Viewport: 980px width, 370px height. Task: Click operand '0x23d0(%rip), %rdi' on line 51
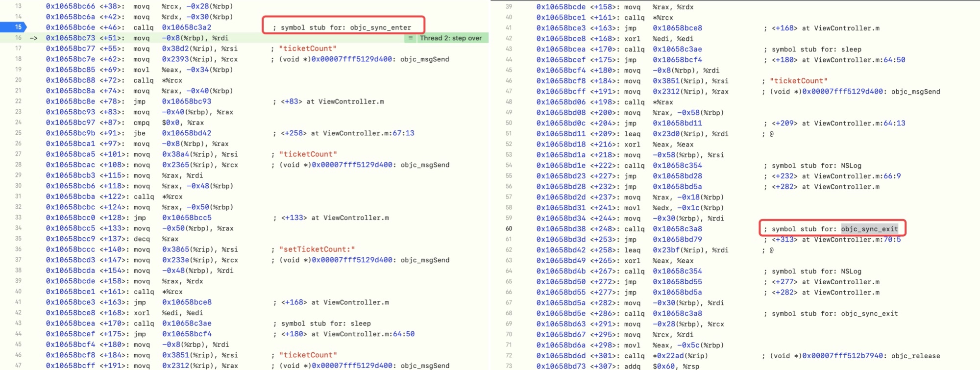(x=690, y=134)
